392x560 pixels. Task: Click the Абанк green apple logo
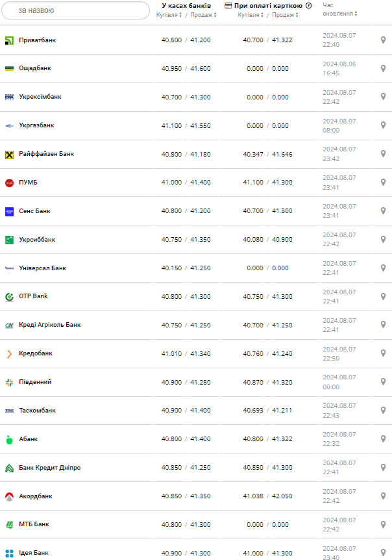tap(10, 439)
